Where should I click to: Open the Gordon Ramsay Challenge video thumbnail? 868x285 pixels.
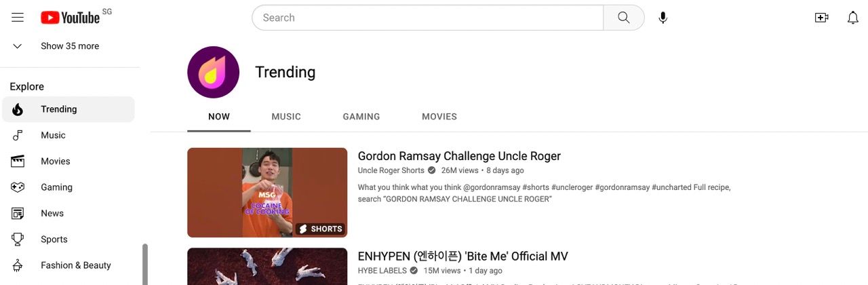click(x=267, y=193)
